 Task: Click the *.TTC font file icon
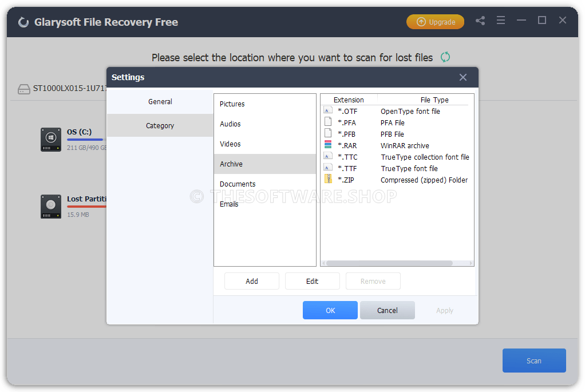click(328, 156)
